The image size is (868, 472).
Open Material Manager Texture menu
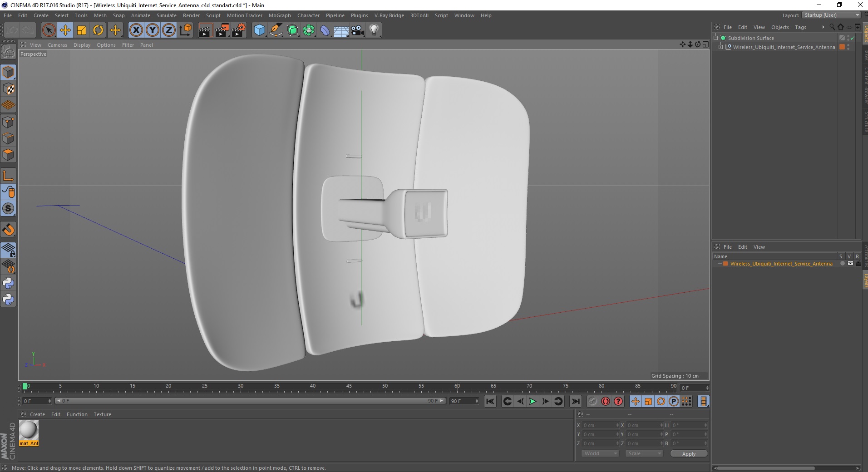[102, 414]
